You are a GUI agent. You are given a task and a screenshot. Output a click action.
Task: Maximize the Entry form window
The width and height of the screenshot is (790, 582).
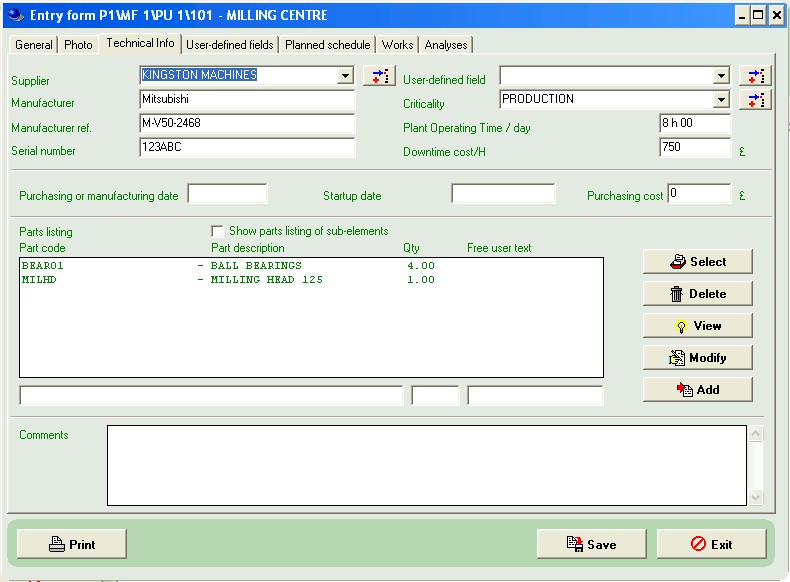pyautogui.click(x=758, y=16)
